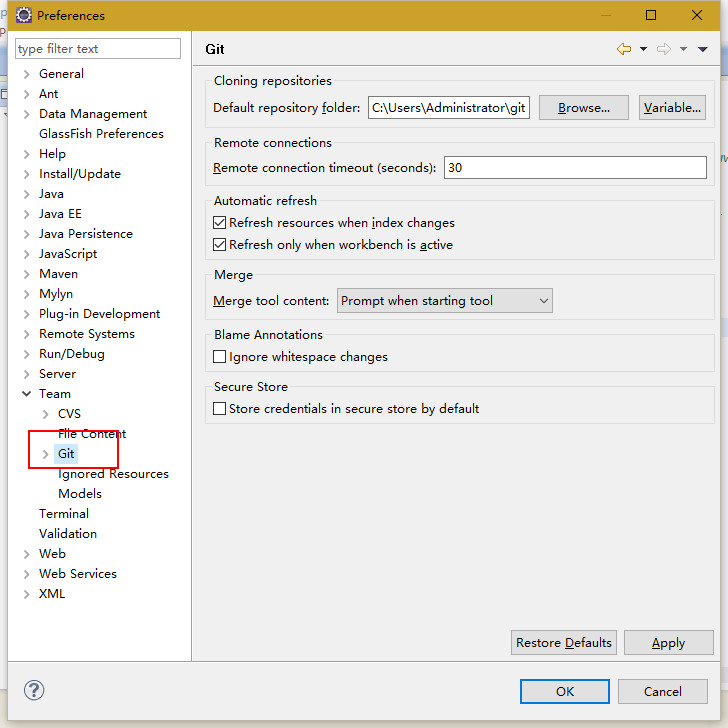Expand the CVS node under Team

point(46,414)
